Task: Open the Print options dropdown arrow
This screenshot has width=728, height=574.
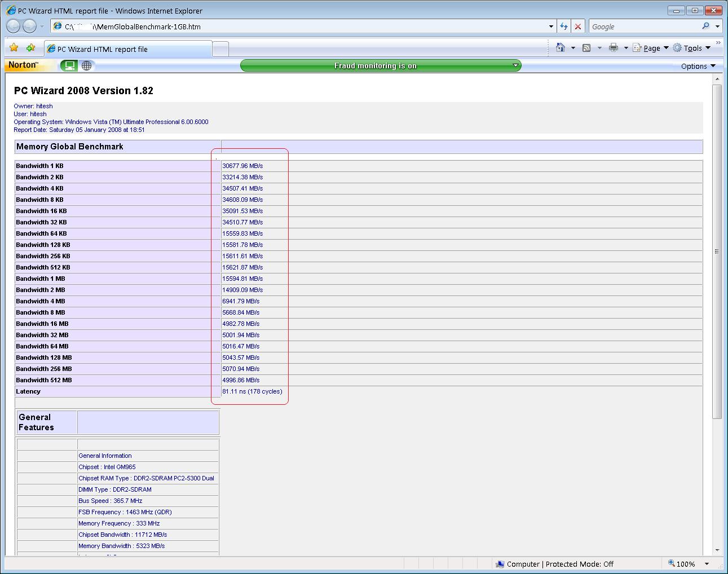Action: pyautogui.click(x=626, y=48)
